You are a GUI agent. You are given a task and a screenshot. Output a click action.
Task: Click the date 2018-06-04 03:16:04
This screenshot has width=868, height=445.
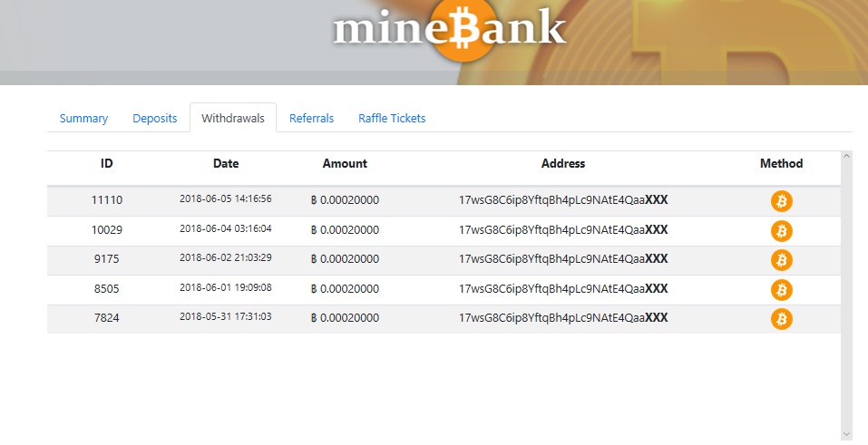point(225,228)
